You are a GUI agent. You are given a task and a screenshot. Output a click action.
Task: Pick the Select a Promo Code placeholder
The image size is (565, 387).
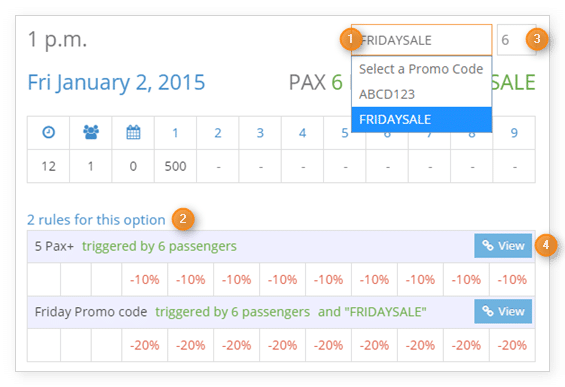422,69
